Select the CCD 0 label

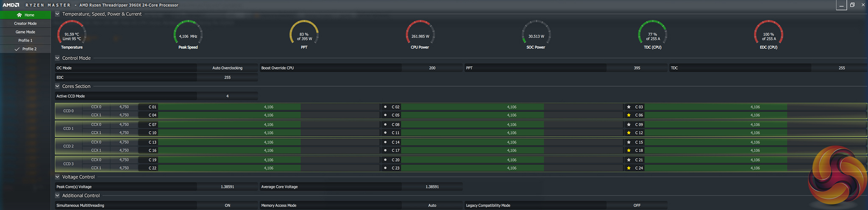(x=68, y=111)
